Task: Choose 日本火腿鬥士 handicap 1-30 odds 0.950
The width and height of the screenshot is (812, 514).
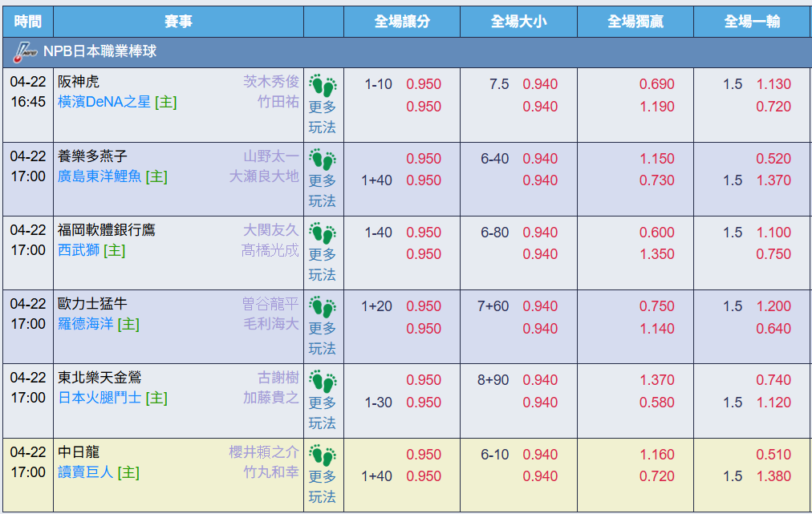Action: click(423, 403)
